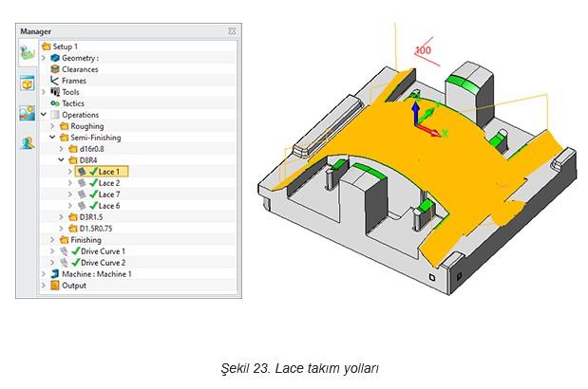Select the Drive Curve 2 operation
588x389 pixels.
coord(103,263)
